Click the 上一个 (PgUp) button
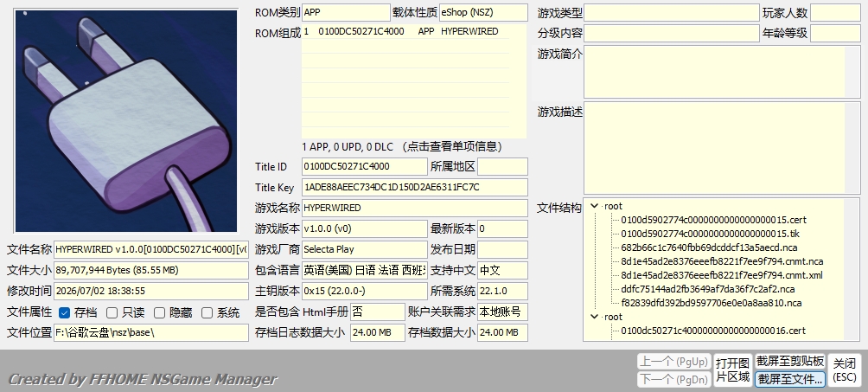 pyautogui.click(x=673, y=362)
